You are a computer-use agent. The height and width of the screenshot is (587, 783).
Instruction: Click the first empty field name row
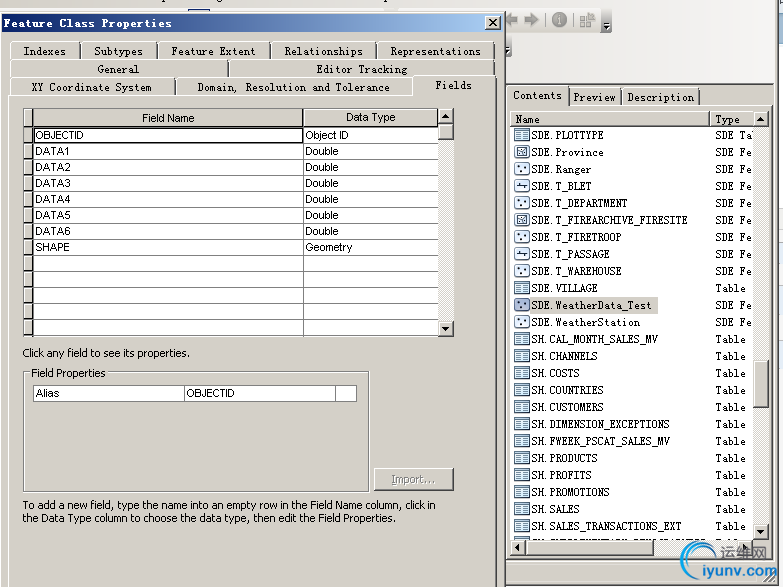click(168, 263)
